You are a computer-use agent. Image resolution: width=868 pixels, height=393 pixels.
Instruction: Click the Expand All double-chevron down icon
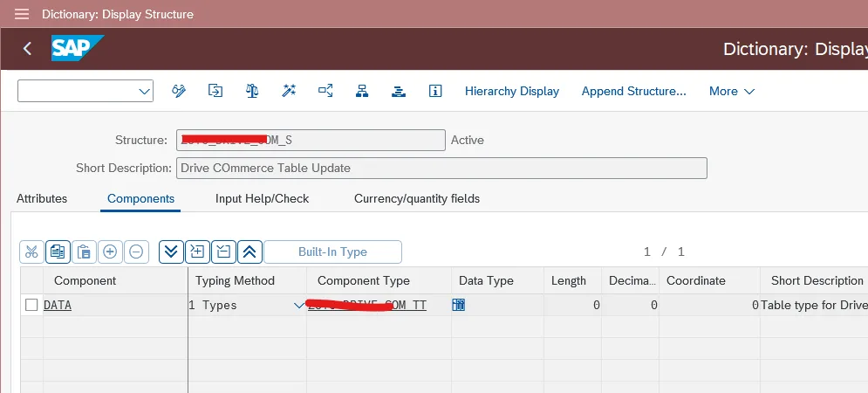(172, 252)
